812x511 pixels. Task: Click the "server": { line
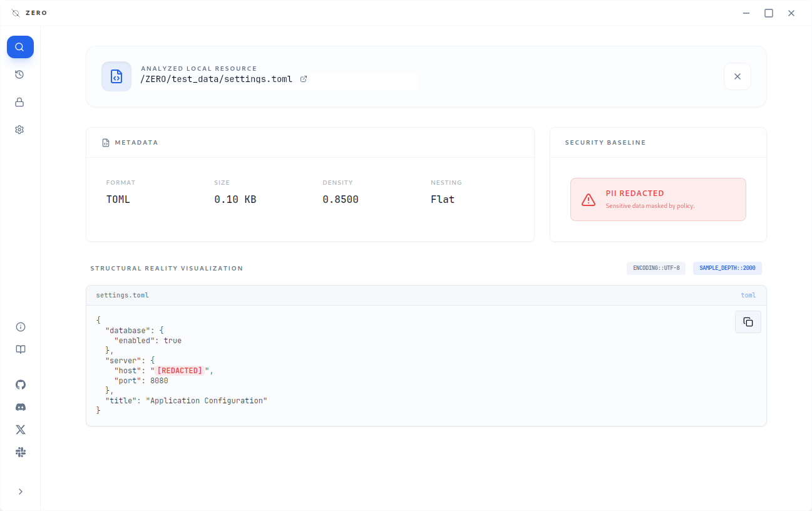(x=130, y=361)
